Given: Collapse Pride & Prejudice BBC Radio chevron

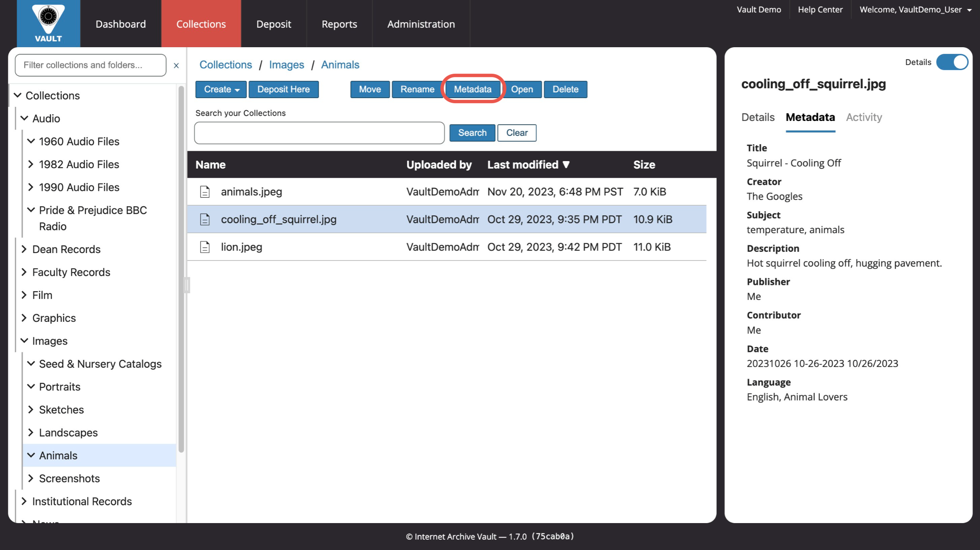Looking at the screenshot, I should (31, 210).
